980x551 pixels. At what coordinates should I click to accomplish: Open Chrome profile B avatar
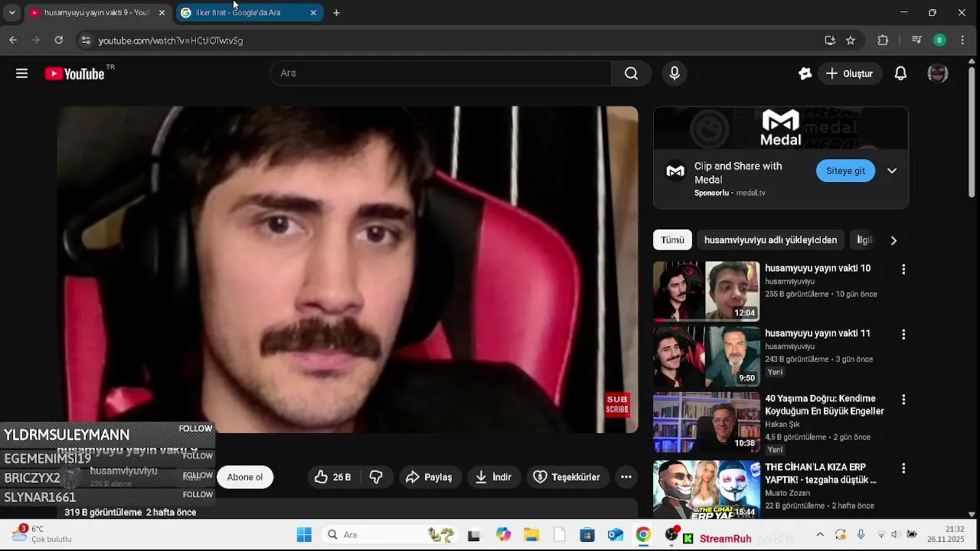click(939, 40)
